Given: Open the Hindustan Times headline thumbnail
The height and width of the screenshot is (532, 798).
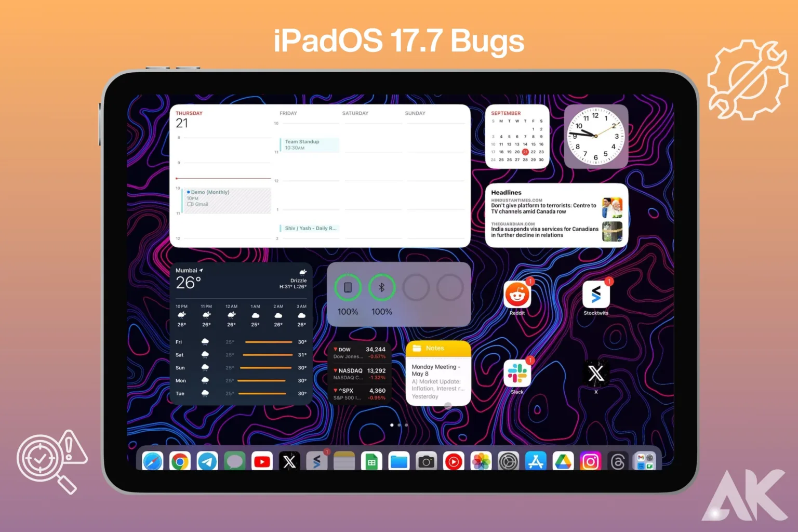Looking at the screenshot, I should (613, 208).
